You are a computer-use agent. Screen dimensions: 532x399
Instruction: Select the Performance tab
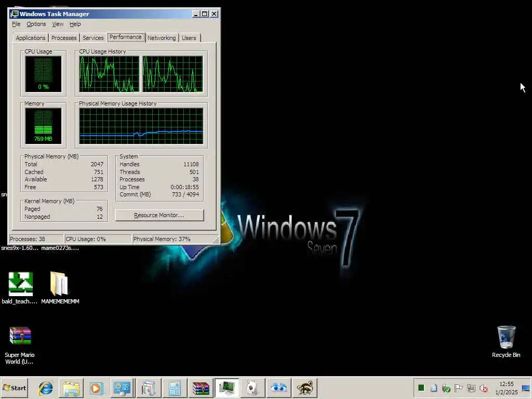click(x=126, y=37)
